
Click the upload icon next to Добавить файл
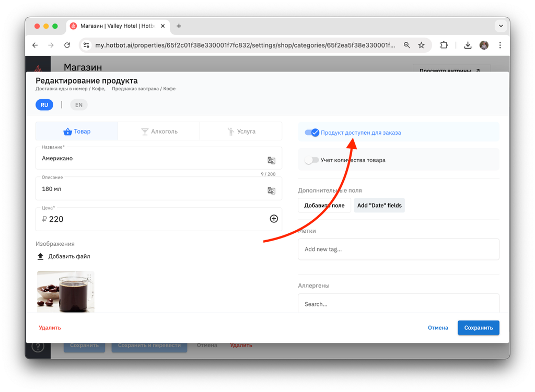40,256
